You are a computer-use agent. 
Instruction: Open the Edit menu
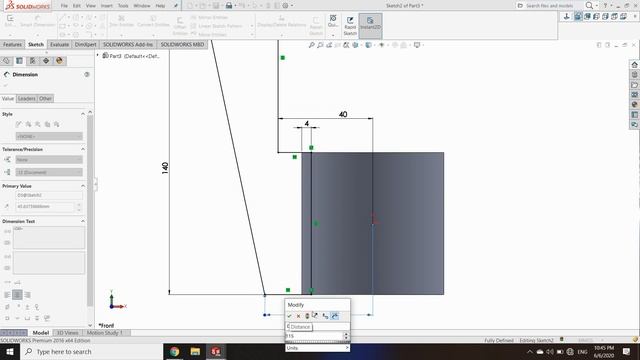pos(77,6)
